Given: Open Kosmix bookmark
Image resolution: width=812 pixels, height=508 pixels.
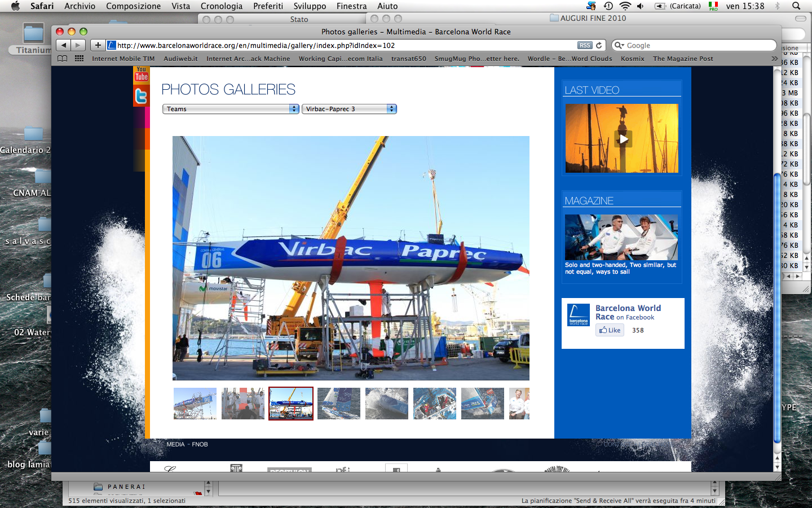Looking at the screenshot, I should (632, 58).
